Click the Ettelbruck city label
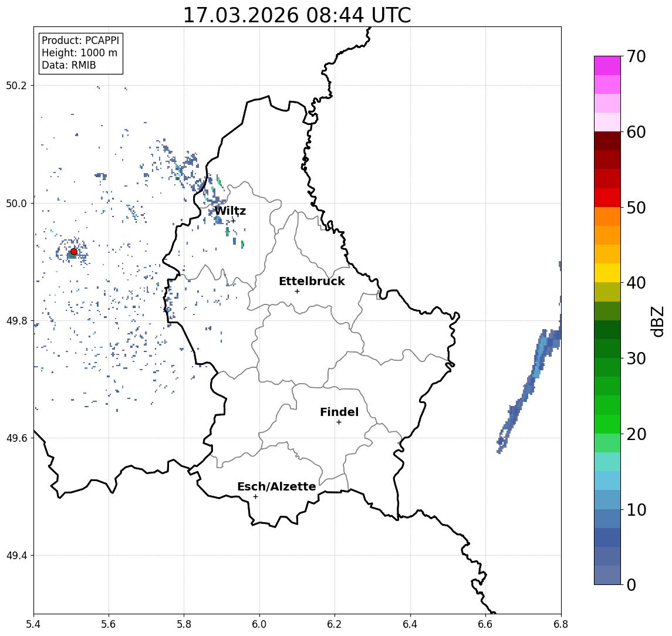This screenshot has width=672, height=636. [312, 281]
